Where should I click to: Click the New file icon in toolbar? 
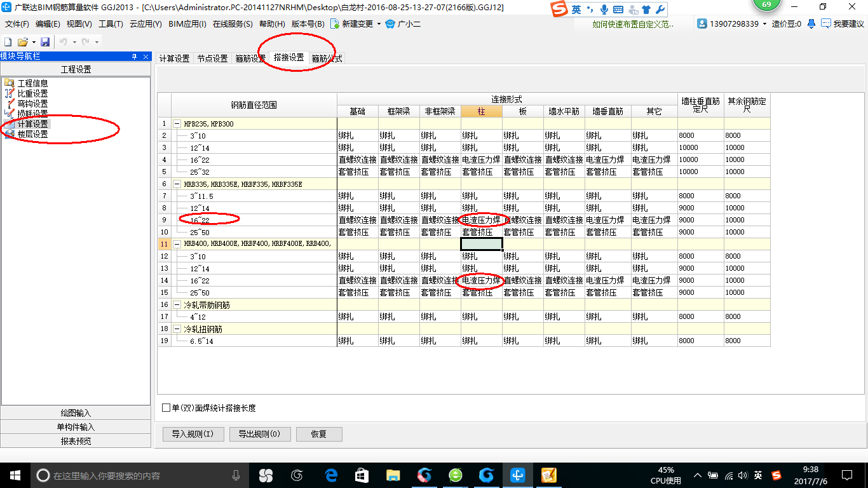[8, 41]
